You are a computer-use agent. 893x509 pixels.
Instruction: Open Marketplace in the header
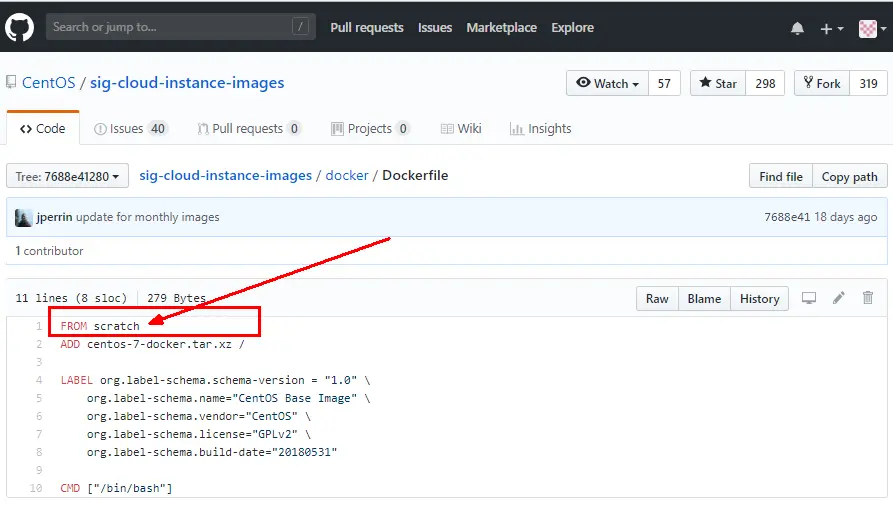coord(501,27)
